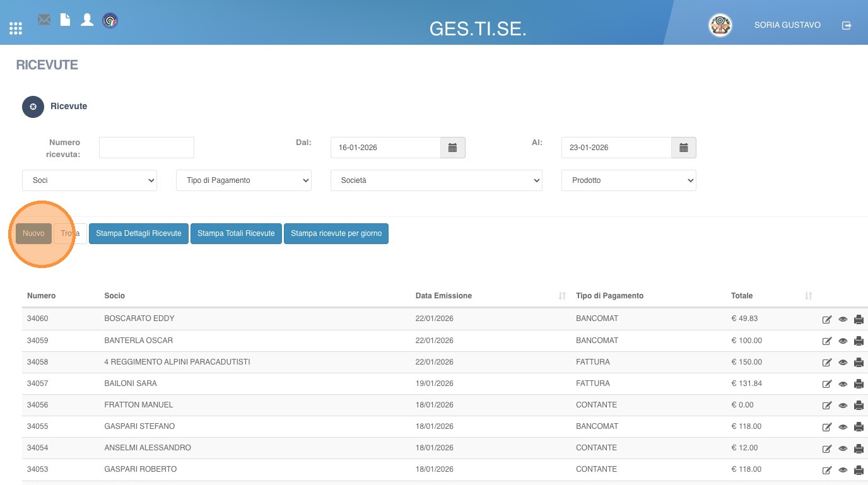View receipt 34060 with eye icon
Screen dimensions: 868x485
(x=843, y=320)
